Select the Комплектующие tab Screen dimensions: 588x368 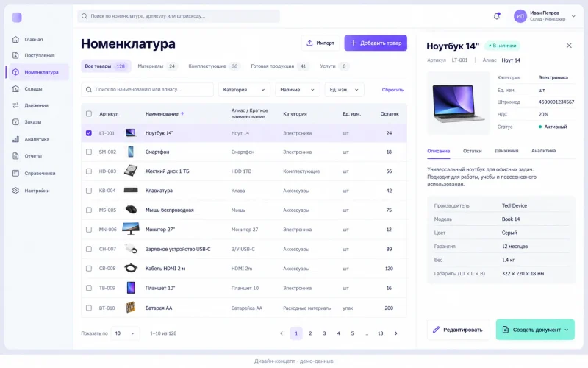[214, 66]
